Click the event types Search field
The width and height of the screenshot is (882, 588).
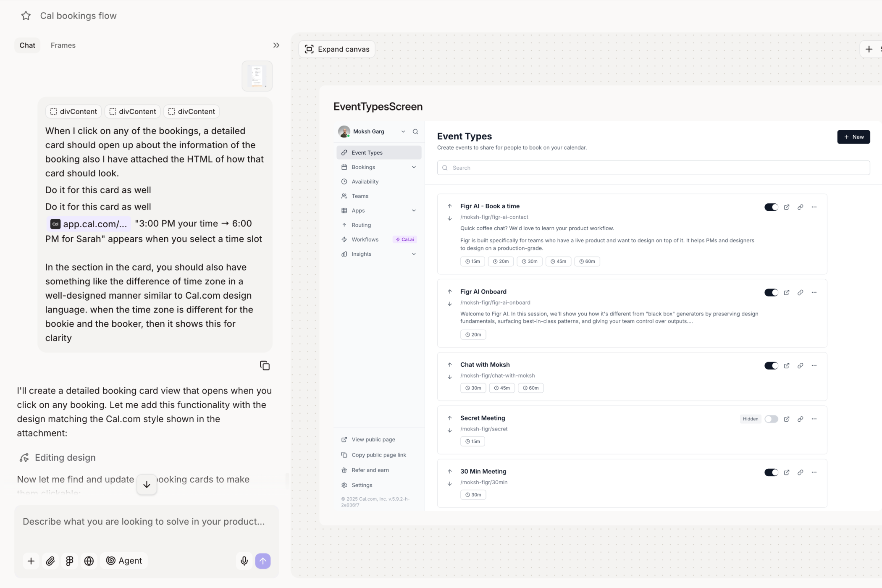[653, 168]
